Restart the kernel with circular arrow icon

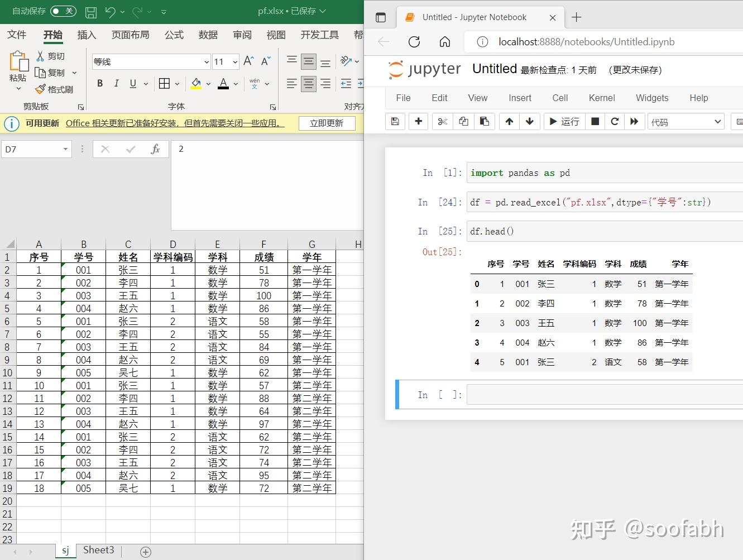point(615,121)
